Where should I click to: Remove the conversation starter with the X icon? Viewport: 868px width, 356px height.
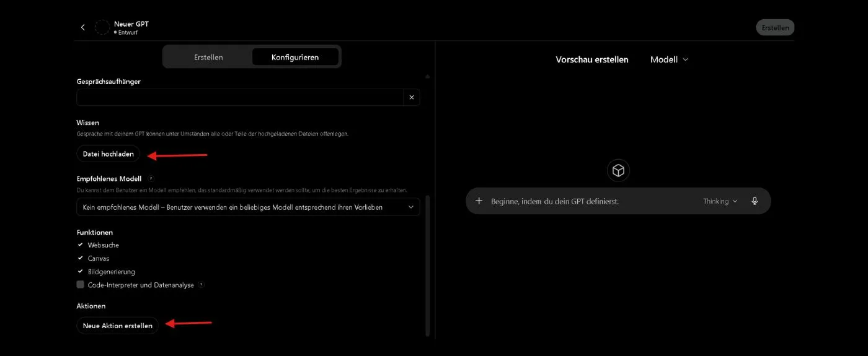click(x=412, y=97)
